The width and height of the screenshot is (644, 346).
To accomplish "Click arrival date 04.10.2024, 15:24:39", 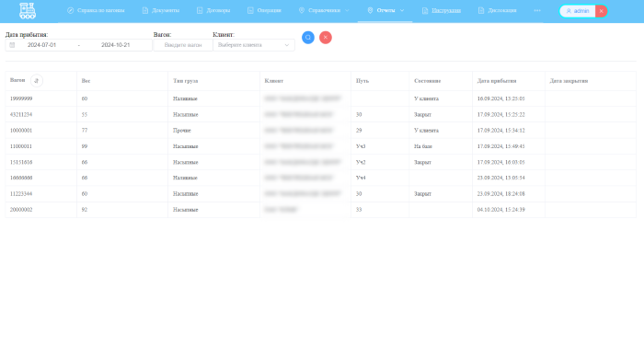I will tap(501, 210).
